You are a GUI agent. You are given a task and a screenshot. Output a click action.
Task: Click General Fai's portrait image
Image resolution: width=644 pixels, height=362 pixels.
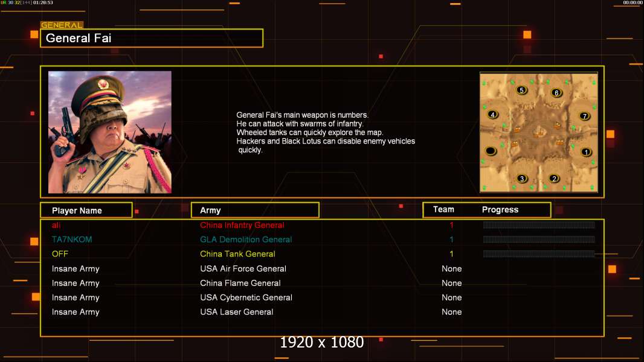[x=110, y=132]
